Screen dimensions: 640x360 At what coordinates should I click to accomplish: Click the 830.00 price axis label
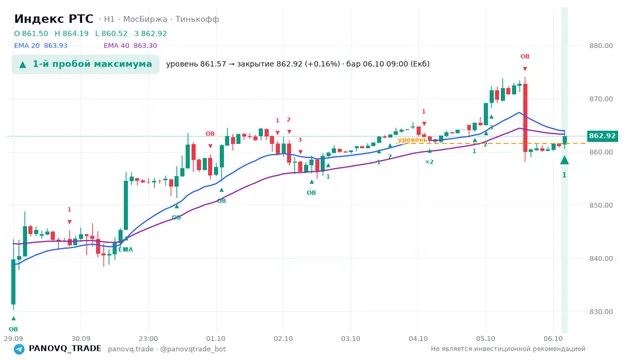pos(601,311)
